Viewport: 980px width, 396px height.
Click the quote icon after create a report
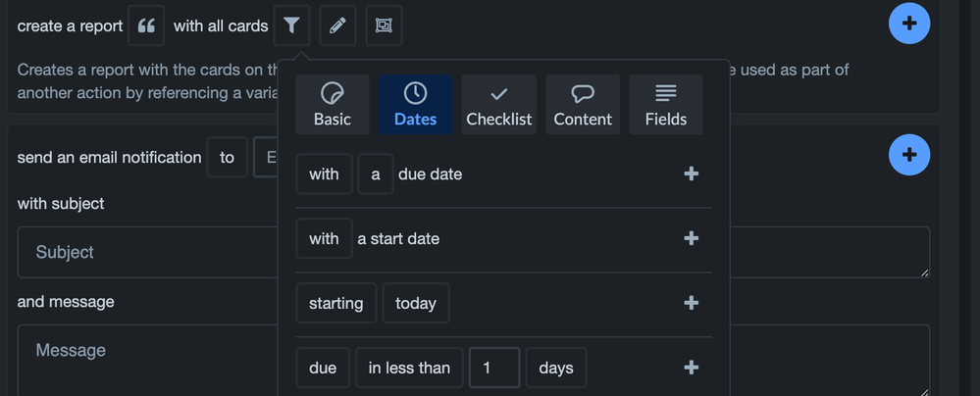click(x=146, y=26)
